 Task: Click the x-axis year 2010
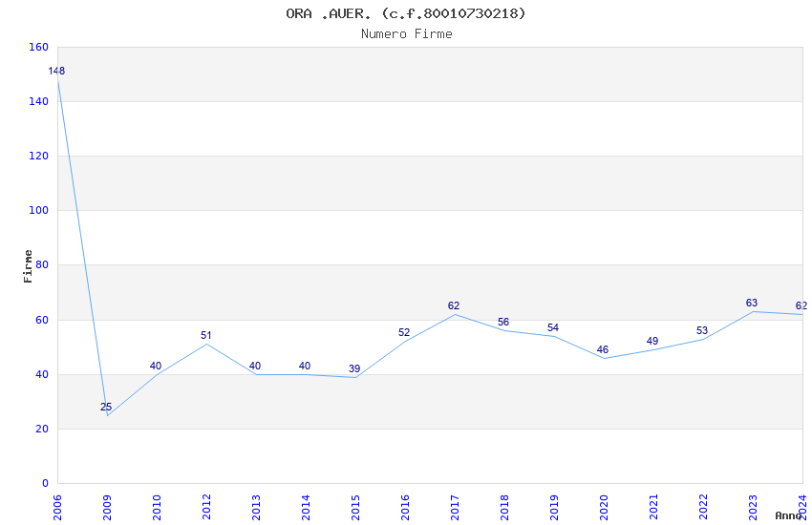157,507
